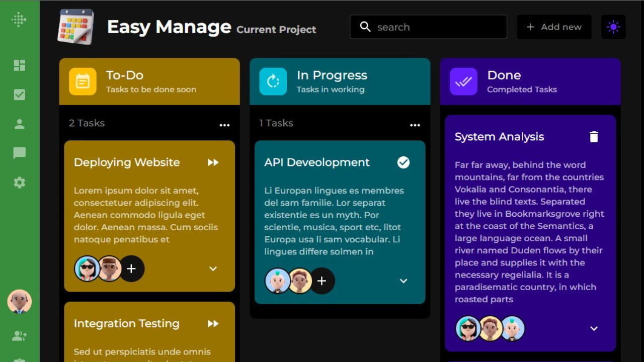This screenshot has height=362, width=644.
Task: Open the tasks checkmark icon in sidebar
Action: 20,95
